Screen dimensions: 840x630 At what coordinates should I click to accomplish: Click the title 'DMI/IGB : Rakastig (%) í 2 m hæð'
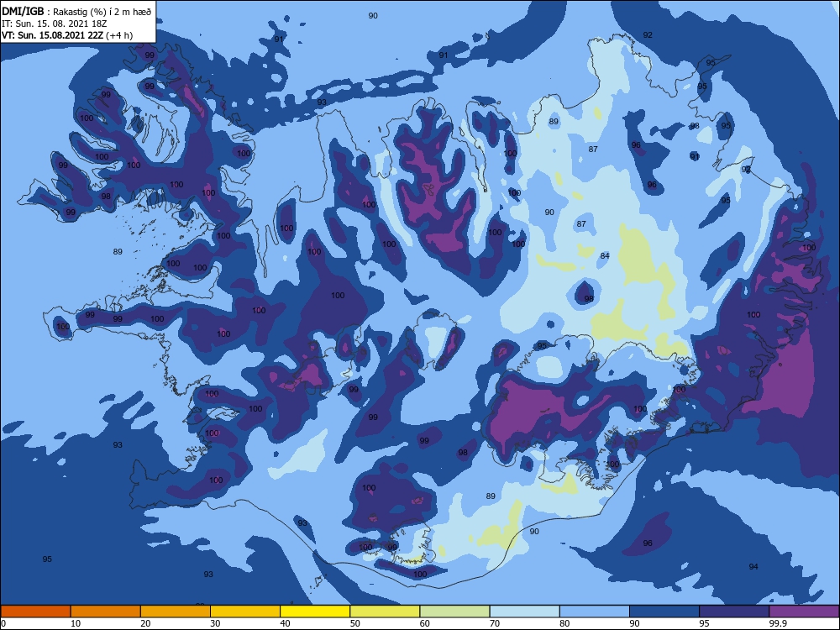point(76,11)
